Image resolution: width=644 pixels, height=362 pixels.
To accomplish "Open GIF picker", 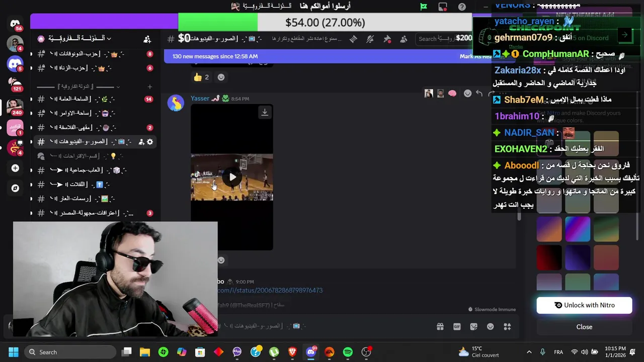I will (457, 327).
